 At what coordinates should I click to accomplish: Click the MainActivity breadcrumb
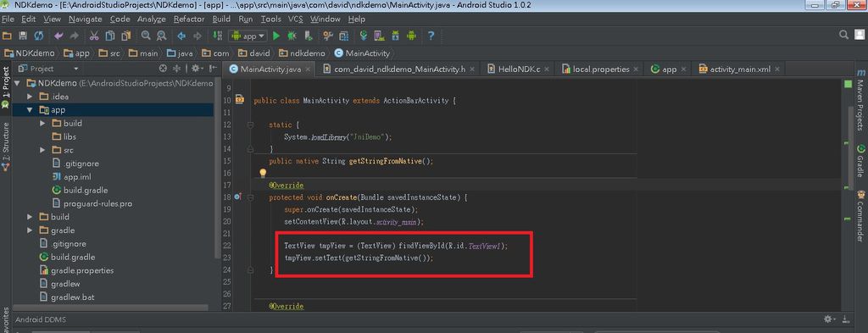(363, 53)
